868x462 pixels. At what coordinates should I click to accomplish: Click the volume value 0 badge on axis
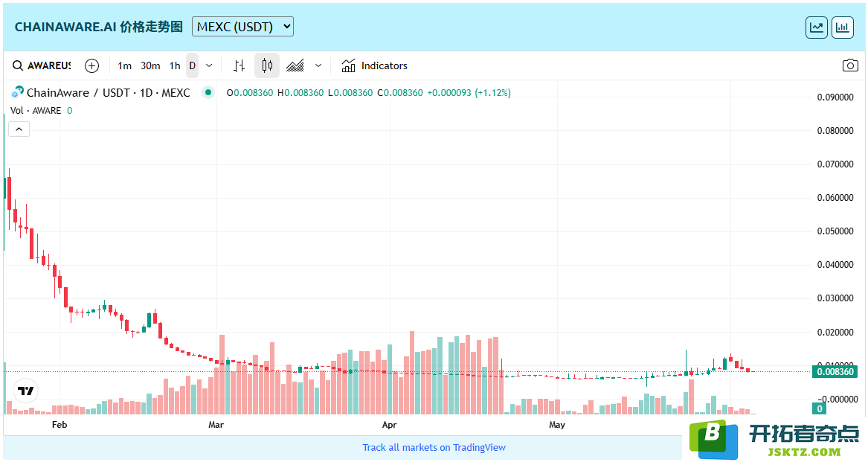click(820, 409)
